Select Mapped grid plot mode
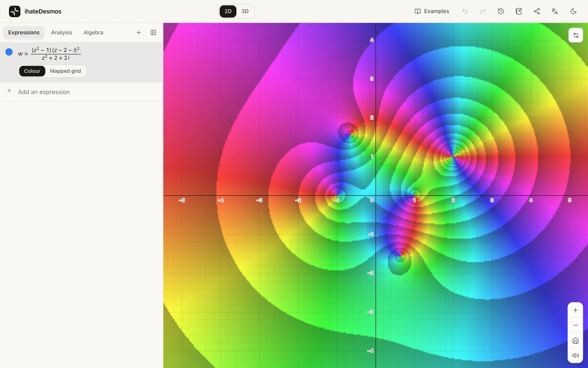Viewport: 588px width, 368px height. (x=65, y=71)
